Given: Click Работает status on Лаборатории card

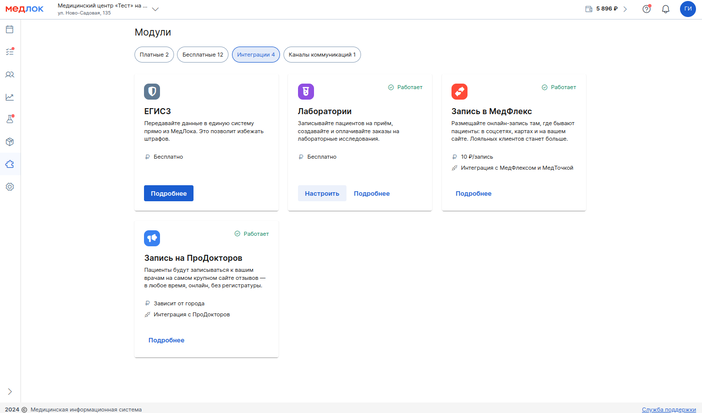Looking at the screenshot, I should point(405,87).
